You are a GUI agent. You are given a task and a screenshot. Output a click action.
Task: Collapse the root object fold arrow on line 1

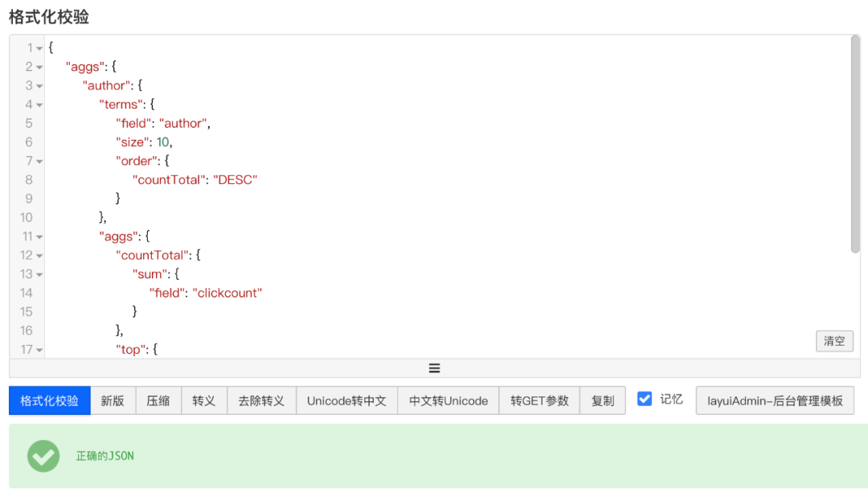(x=39, y=49)
